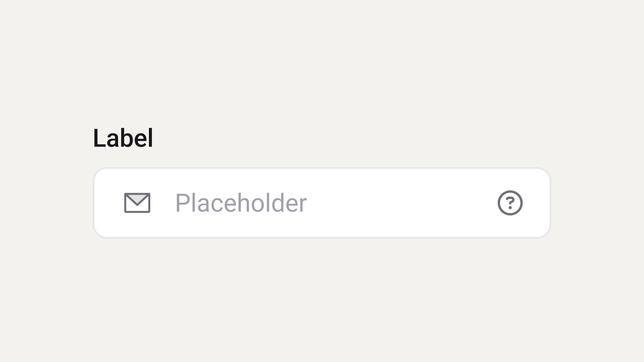Show the tooltip from the trailing help icon
The height and width of the screenshot is (362, 644).
tap(510, 203)
